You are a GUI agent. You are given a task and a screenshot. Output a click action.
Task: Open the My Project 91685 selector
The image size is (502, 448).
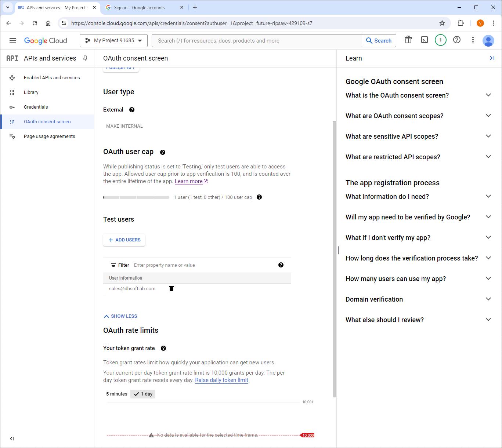click(x=113, y=41)
